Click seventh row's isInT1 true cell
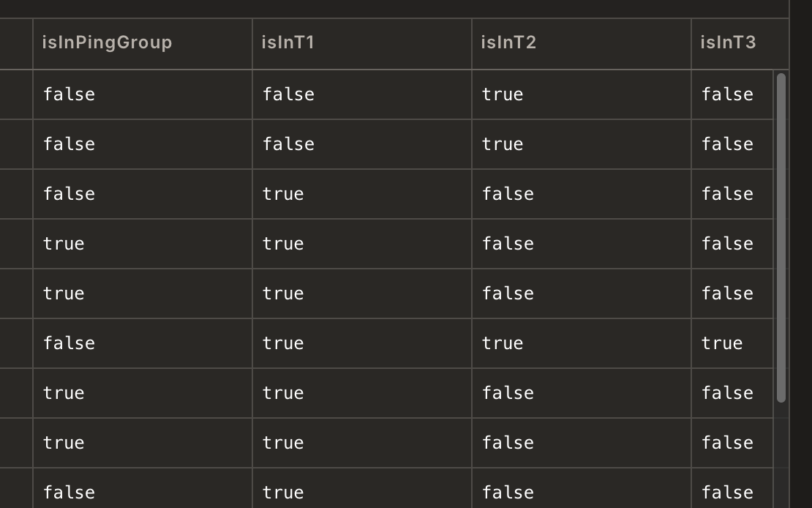The width and height of the screenshot is (812, 508). tap(283, 393)
